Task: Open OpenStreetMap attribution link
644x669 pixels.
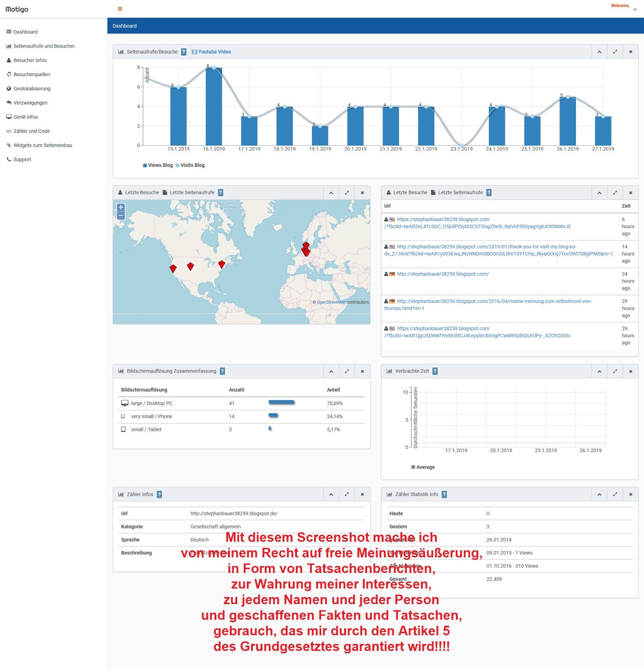Action: [x=331, y=302]
